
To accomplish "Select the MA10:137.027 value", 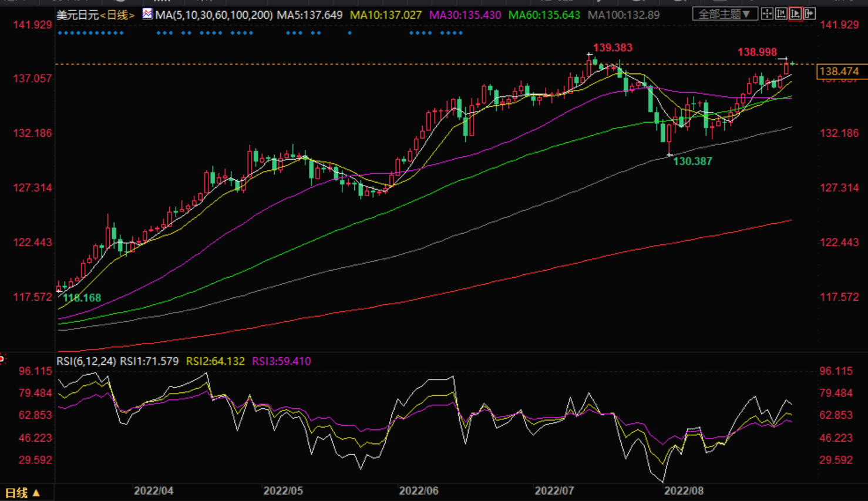I will 386,15.
